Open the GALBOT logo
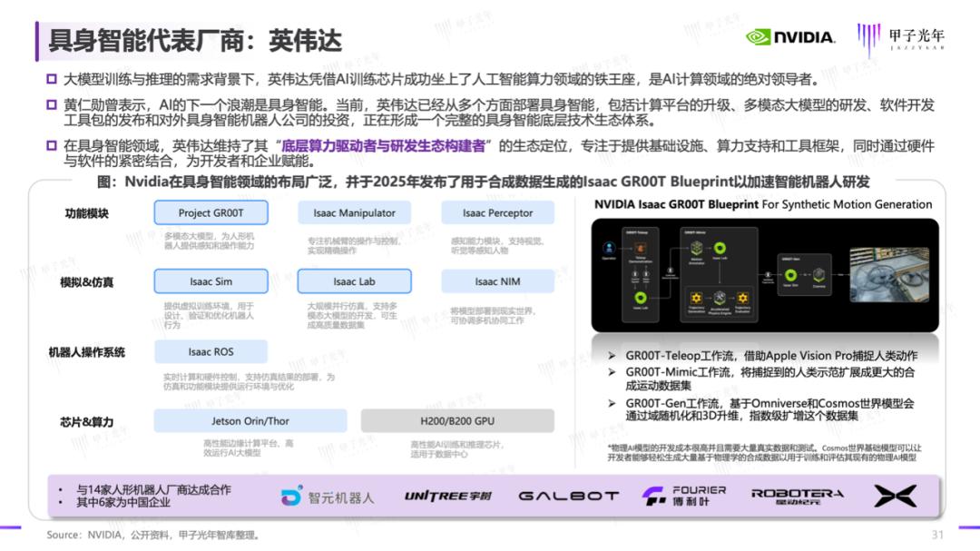 568,496
